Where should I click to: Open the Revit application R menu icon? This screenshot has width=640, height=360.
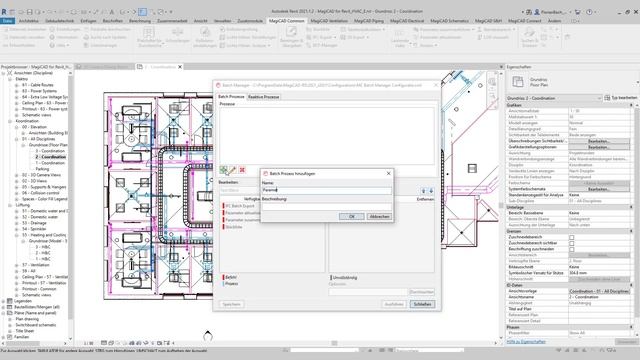[x=4, y=11]
